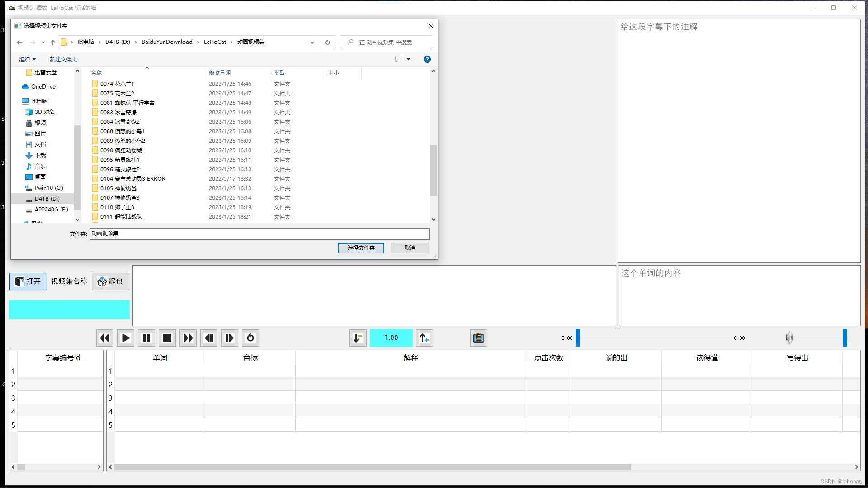Open recent locations dropdown arrow
This screenshot has height=488, width=868.
coord(43,42)
